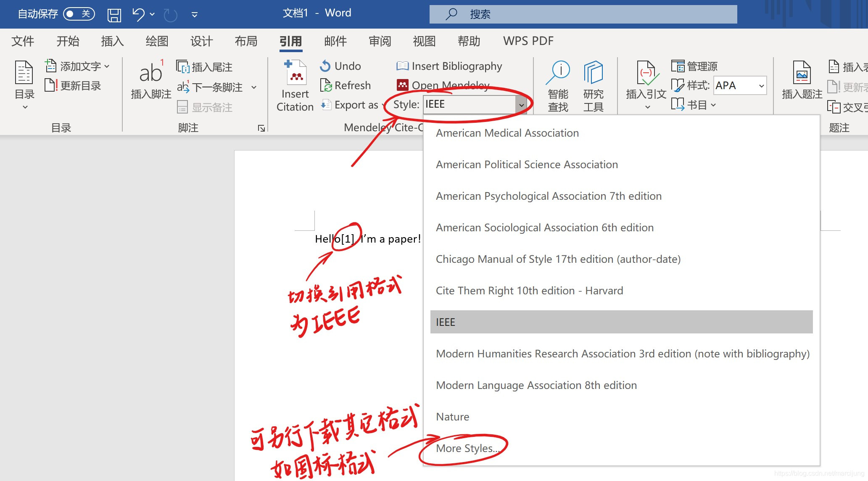Open the footnote settings dialog launcher

261,128
